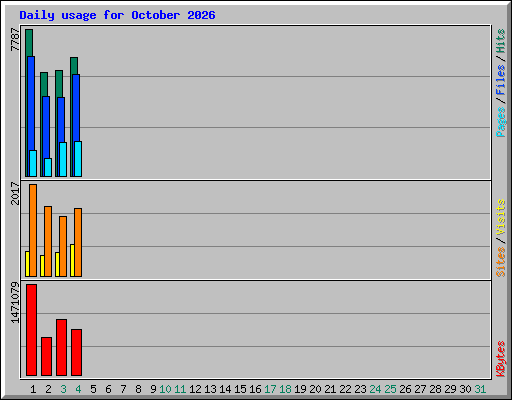Click green day label 24 on the x-axis
This screenshot has height=400, width=512.
click(x=375, y=389)
